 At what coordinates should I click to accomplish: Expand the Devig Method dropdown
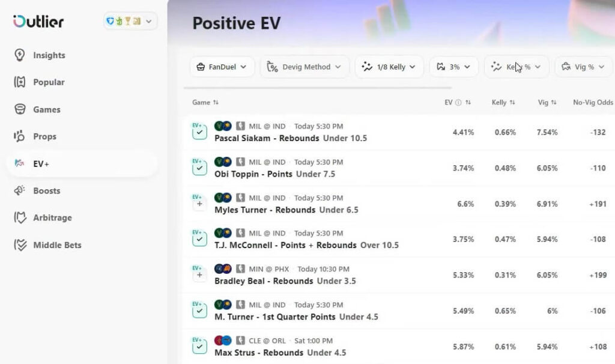304,67
